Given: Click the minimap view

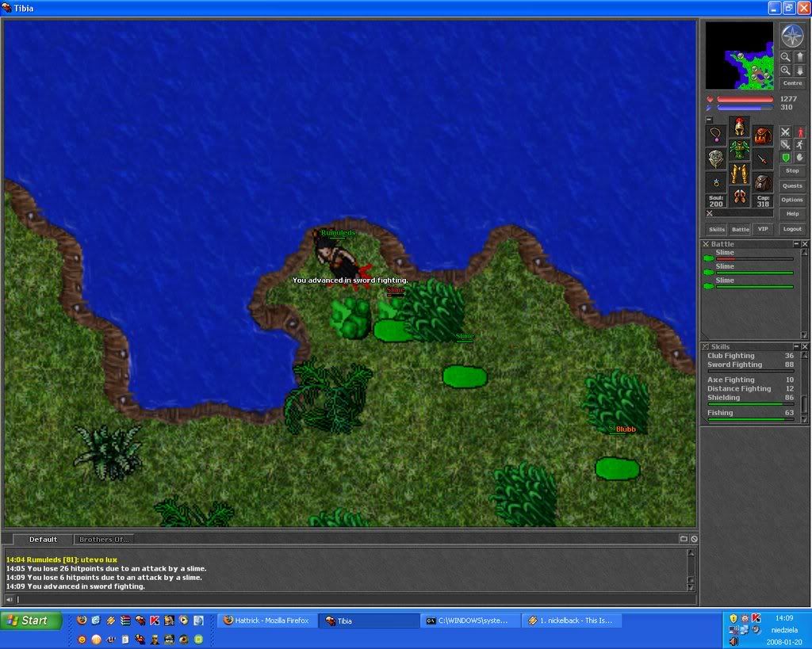Looking at the screenshot, I should pyautogui.click(x=740, y=55).
